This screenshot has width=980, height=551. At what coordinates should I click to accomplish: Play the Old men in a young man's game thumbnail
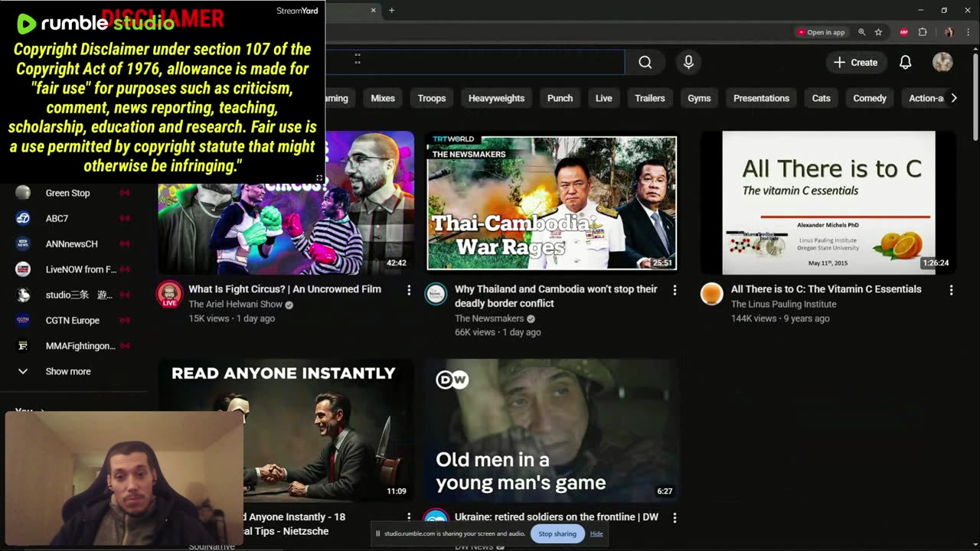point(551,430)
